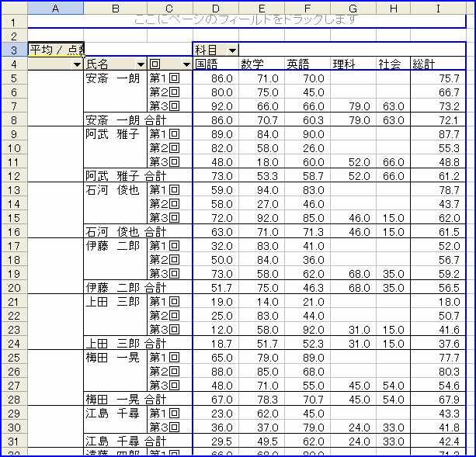This screenshot has width=476, height=457.
Task: Open the 氏名 field dropdown arrow
Action: click(x=141, y=64)
